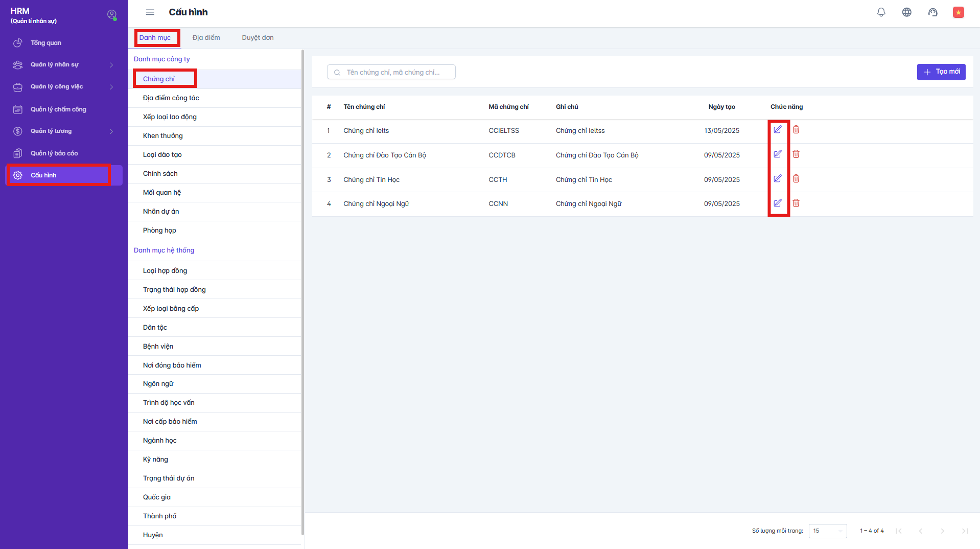Delete the Chứng chỉ Tin Học row
Screen dimensions: 980x549
pos(796,179)
